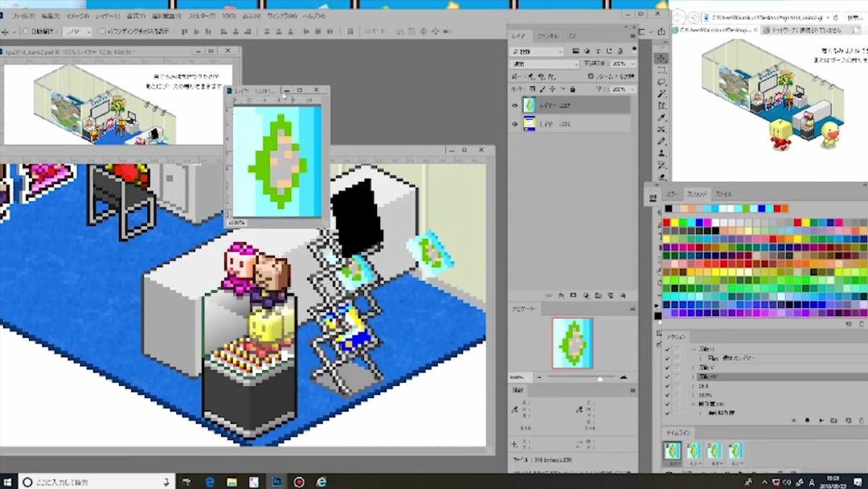This screenshot has height=489, width=868.
Task: Select the Lasso tool
Action: [x=661, y=82]
